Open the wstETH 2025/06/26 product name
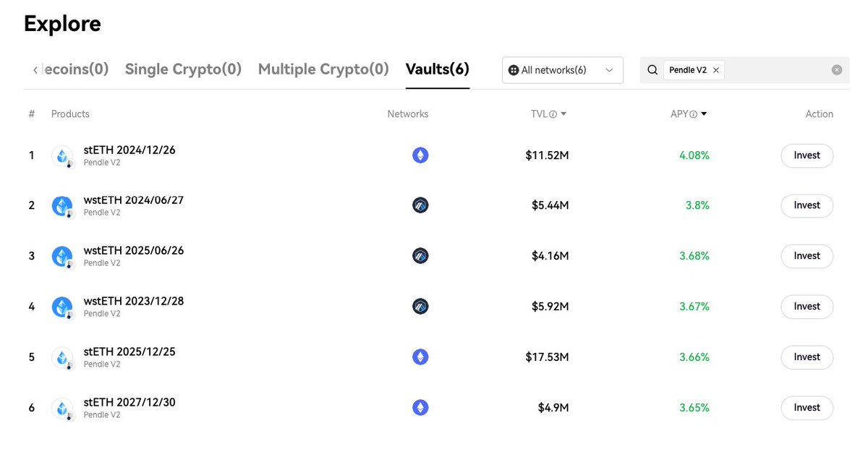The height and width of the screenshot is (452, 868). pos(134,251)
